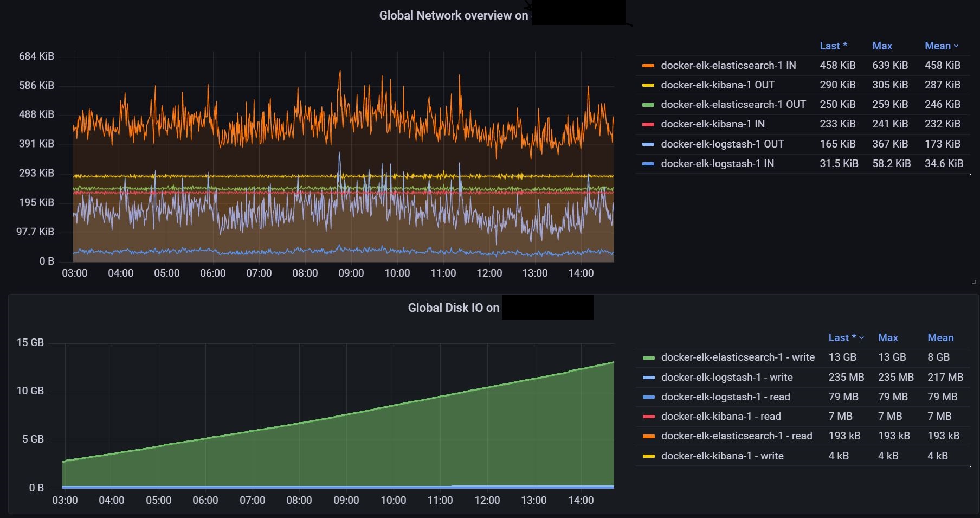Click Mean value 173 KiB for logstash-1 OUT
Viewport: 980px width, 518px height.
click(x=943, y=144)
